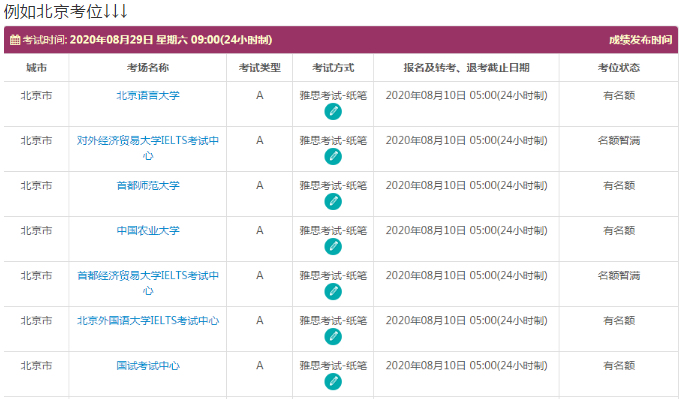679x399 pixels.
Task: Click the pencil icon in 首都经济贸易大学 row
Action: [333, 292]
